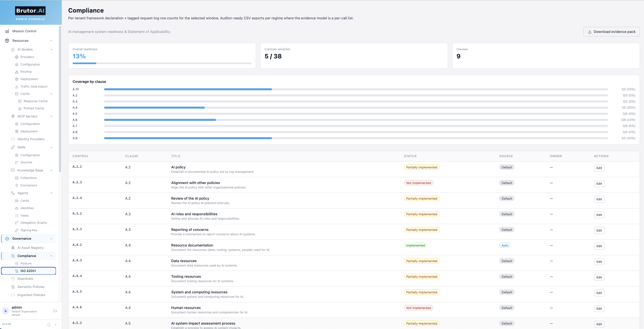Click the AI Asset Registry icon

pyautogui.click(x=13, y=248)
